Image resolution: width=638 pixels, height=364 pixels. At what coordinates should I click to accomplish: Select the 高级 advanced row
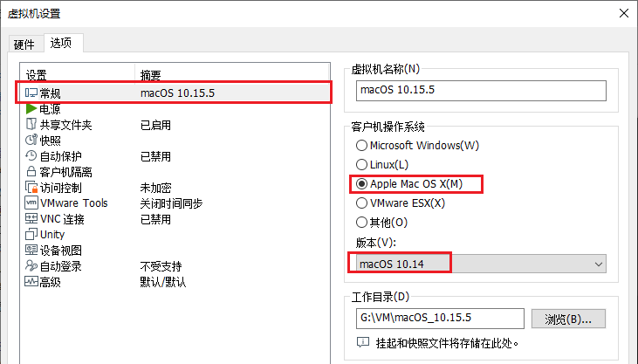click(x=175, y=281)
